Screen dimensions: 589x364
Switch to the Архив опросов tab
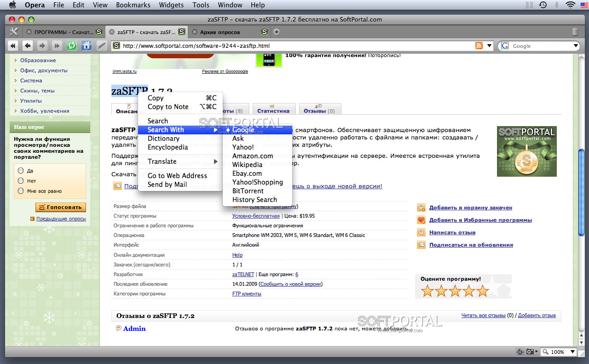pyautogui.click(x=229, y=32)
